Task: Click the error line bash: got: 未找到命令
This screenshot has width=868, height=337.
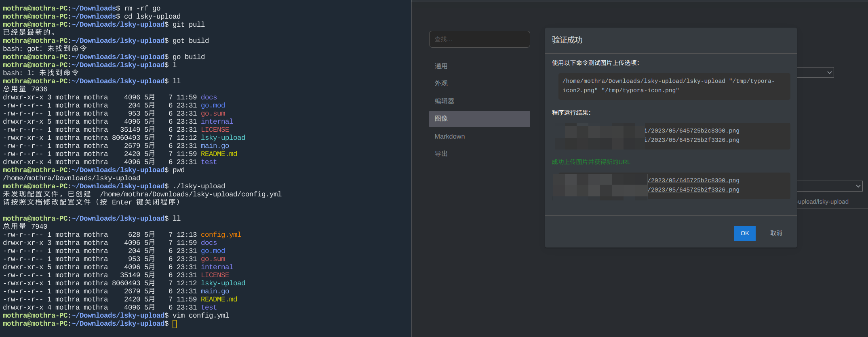Action: (45, 48)
